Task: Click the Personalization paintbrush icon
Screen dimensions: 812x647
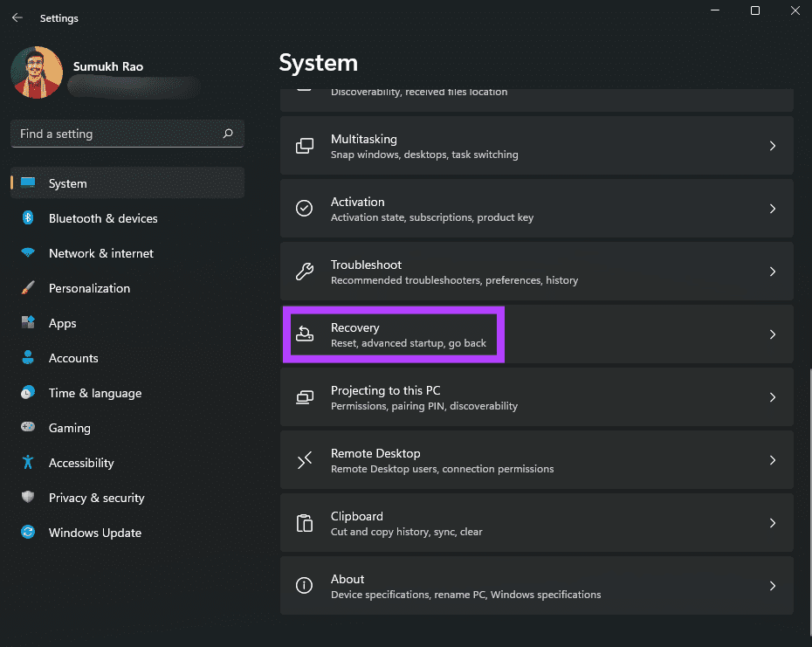Action: (28, 287)
